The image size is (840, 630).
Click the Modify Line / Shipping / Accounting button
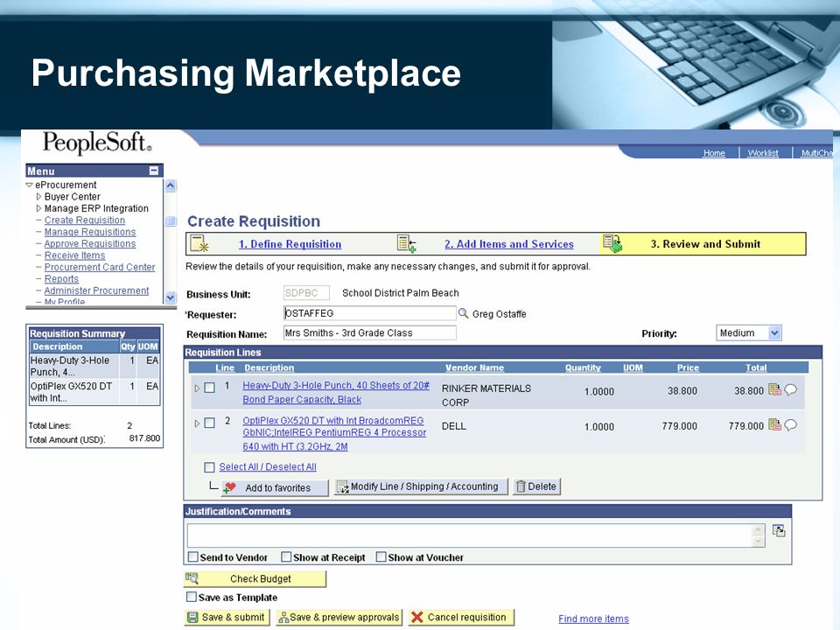click(x=421, y=486)
